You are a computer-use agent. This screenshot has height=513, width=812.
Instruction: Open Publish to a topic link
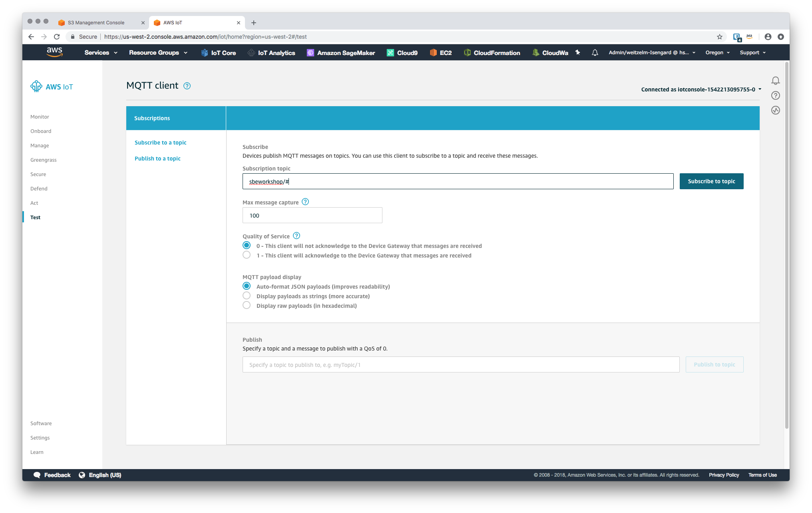point(157,158)
